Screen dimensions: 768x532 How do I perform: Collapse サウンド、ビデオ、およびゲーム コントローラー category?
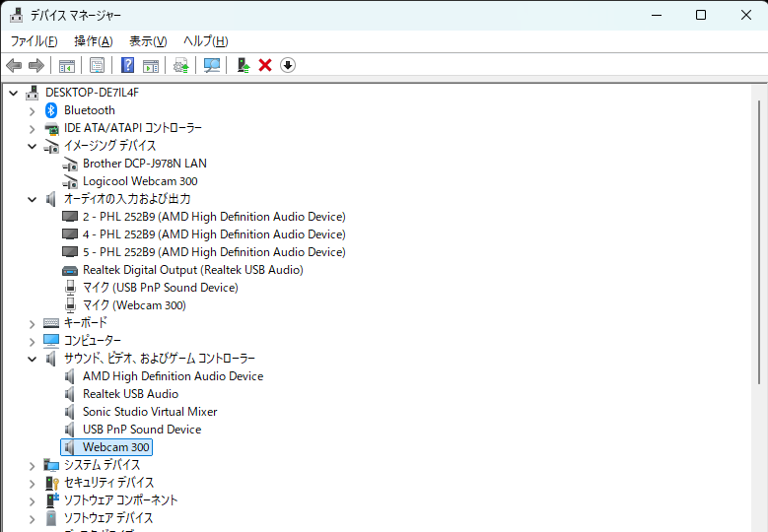coord(33,359)
